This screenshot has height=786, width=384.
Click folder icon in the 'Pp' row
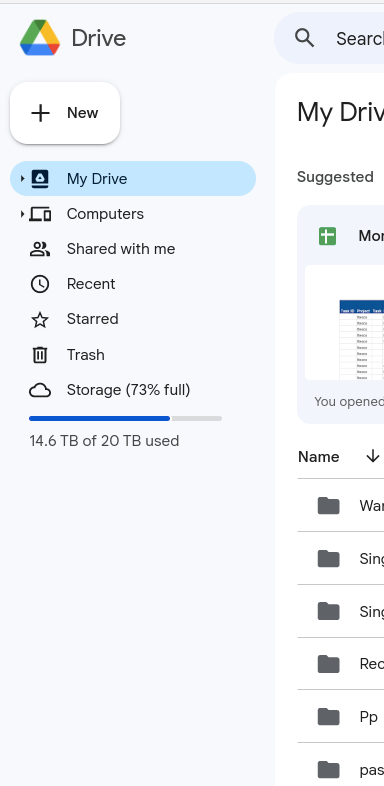tap(329, 717)
